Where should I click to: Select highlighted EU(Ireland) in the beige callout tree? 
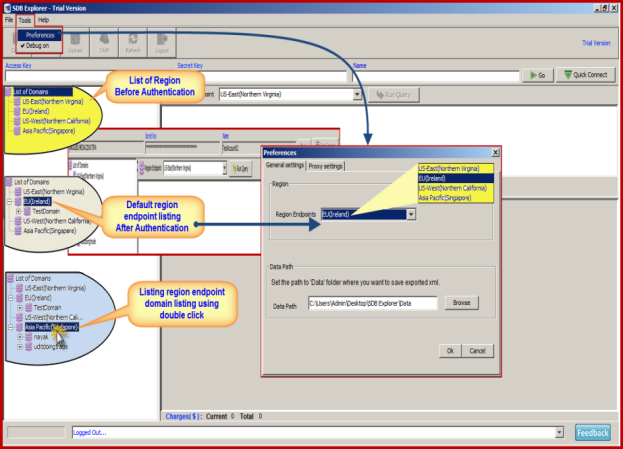[x=37, y=201]
